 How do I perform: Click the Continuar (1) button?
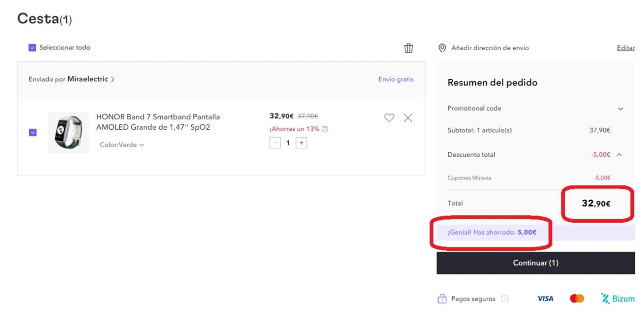(536, 263)
